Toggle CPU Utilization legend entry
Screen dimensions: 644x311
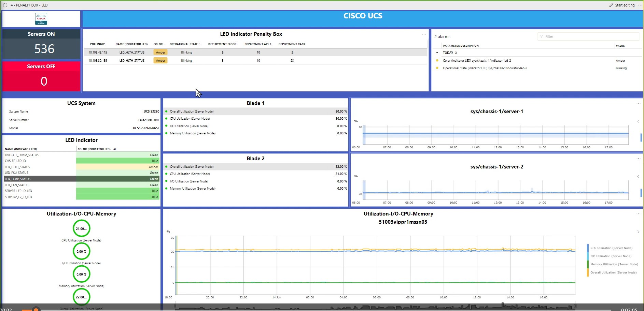click(x=611, y=248)
